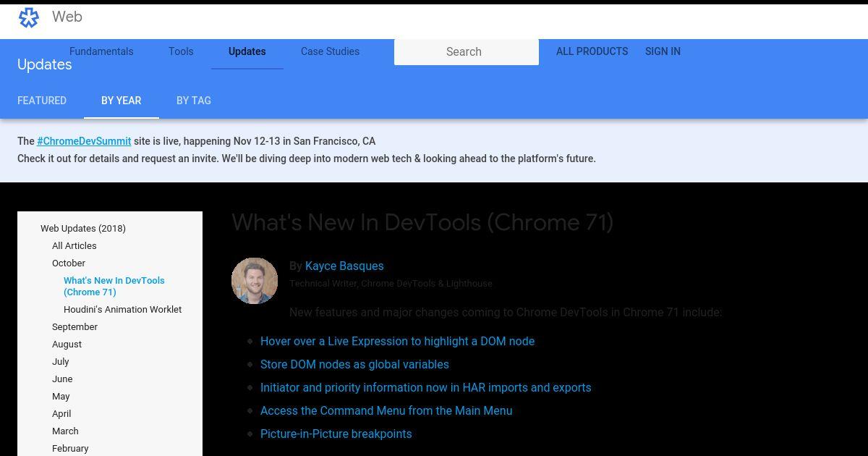Switch to the FEATURED tab
The image size is (868, 456).
pos(42,101)
